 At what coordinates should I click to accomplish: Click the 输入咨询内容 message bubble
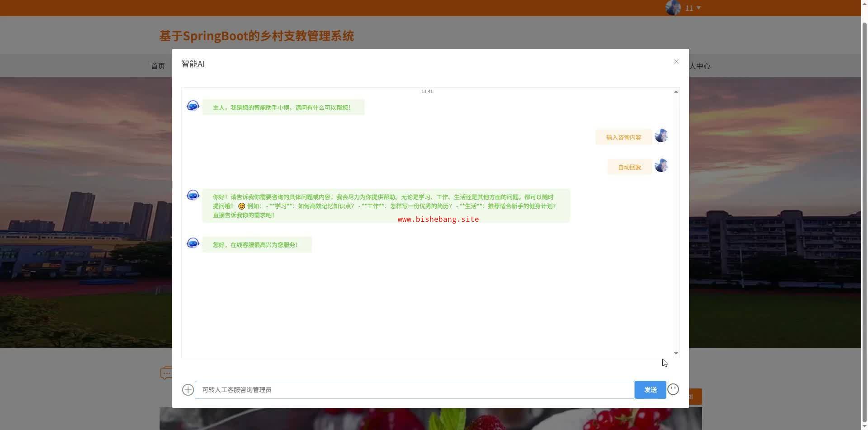point(623,137)
